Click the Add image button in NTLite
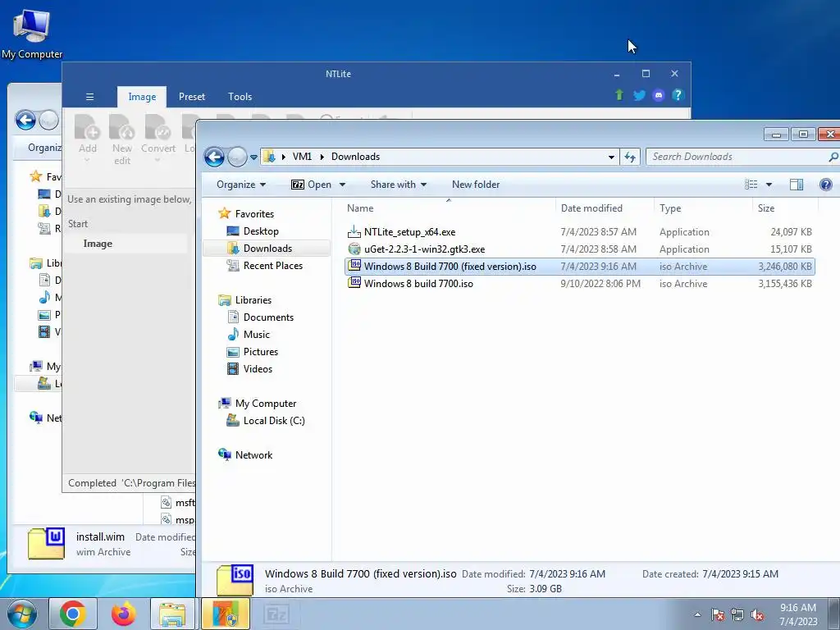Viewport: 840px width, 630px height. [87, 139]
